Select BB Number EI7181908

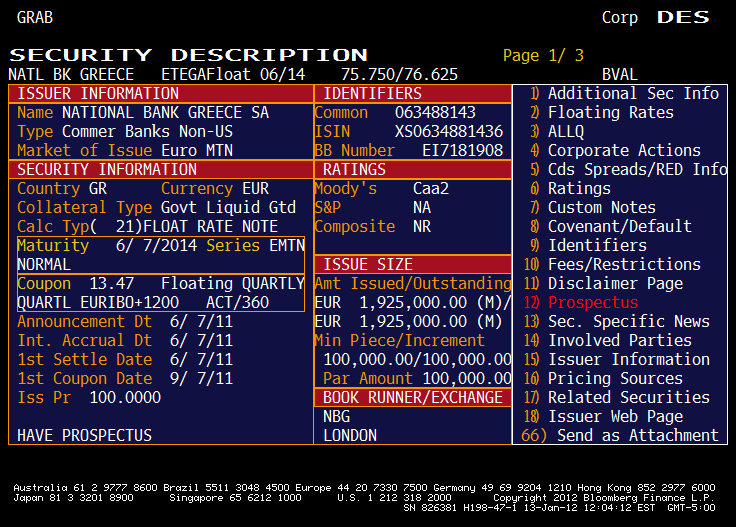pyautogui.click(x=462, y=151)
